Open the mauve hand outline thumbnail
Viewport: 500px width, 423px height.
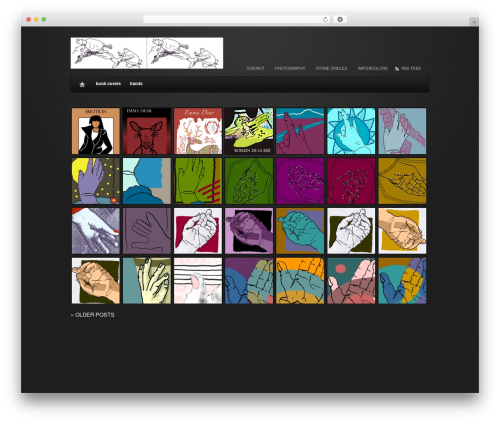pyautogui.click(x=147, y=231)
